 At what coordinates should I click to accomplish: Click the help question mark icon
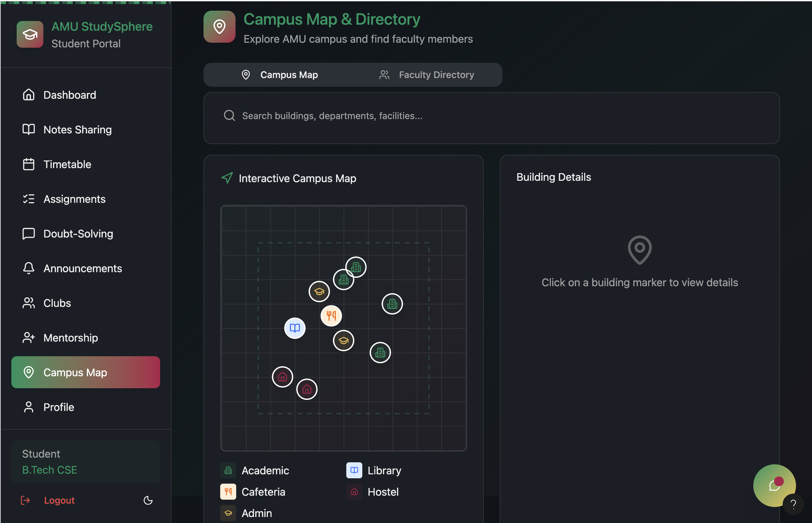coord(793,504)
